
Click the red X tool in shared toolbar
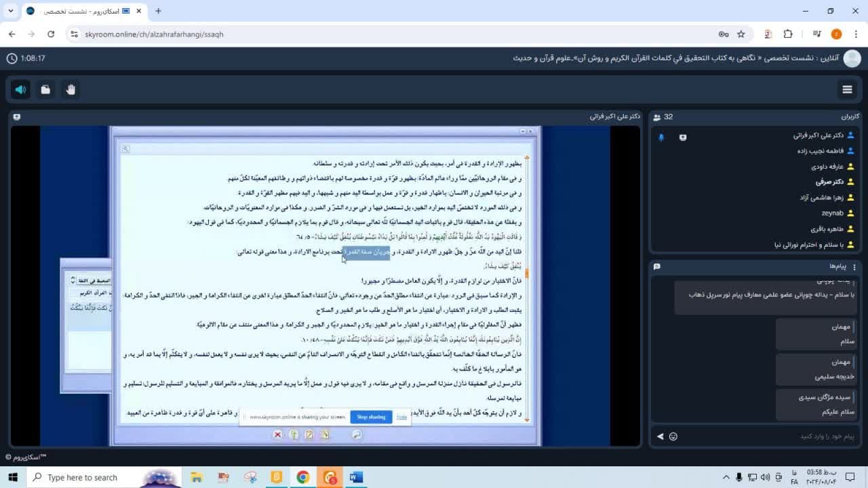coord(277,434)
